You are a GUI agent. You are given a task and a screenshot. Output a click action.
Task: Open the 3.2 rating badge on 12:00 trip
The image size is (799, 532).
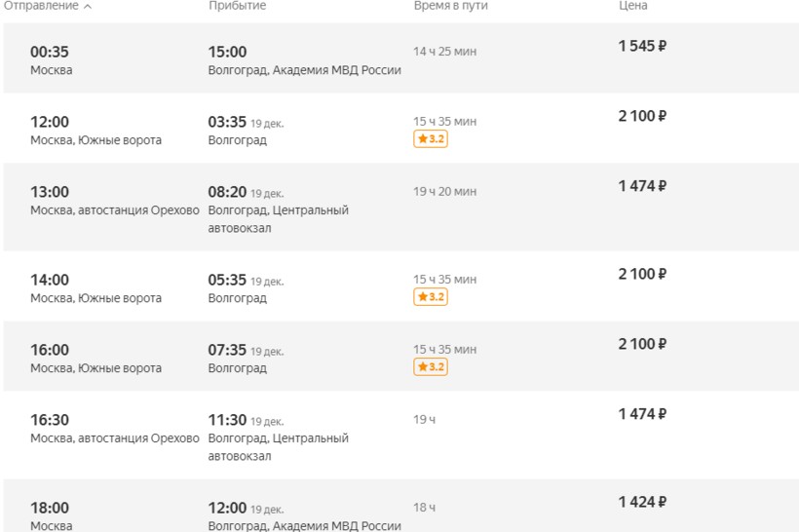click(431, 138)
